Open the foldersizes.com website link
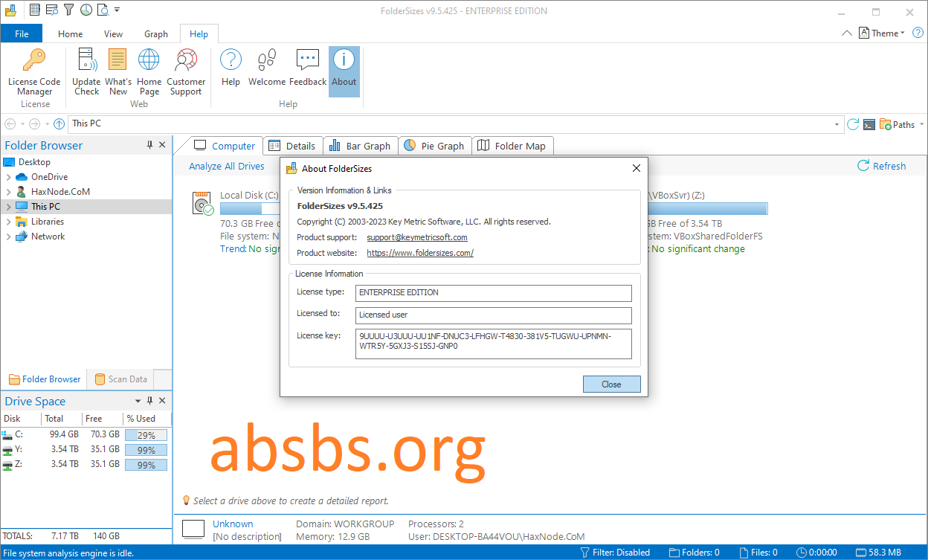This screenshot has width=928, height=560. [x=420, y=253]
